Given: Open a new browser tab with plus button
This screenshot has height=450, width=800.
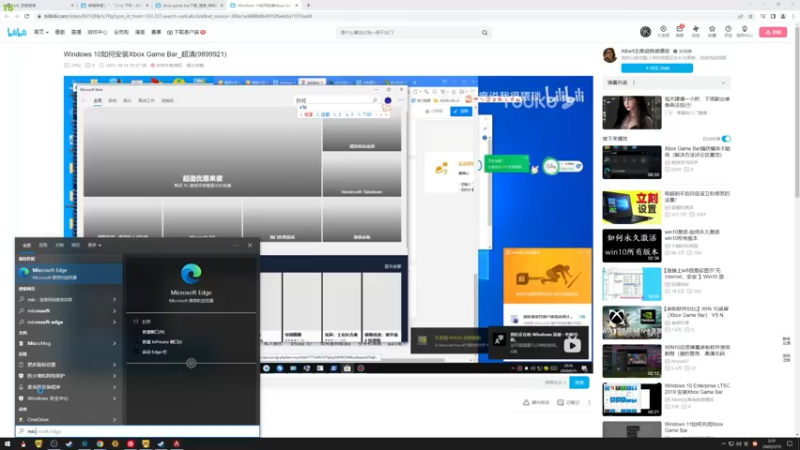Looking at the screenshot, I should click(x=308, y=5).
